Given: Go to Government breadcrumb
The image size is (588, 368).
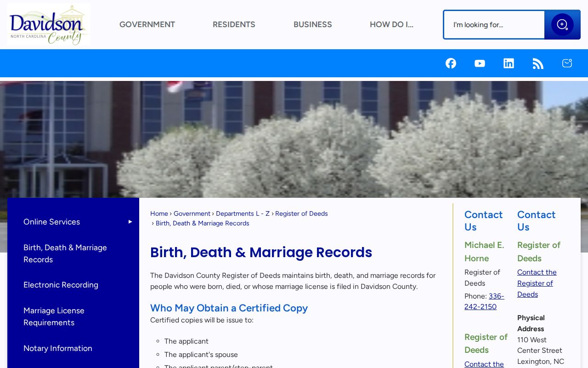Looking at the screenshot, I should [192, 213].
